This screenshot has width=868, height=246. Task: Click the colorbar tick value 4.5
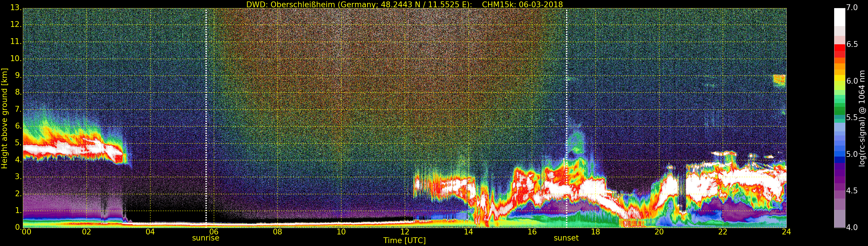click(852, 191)
